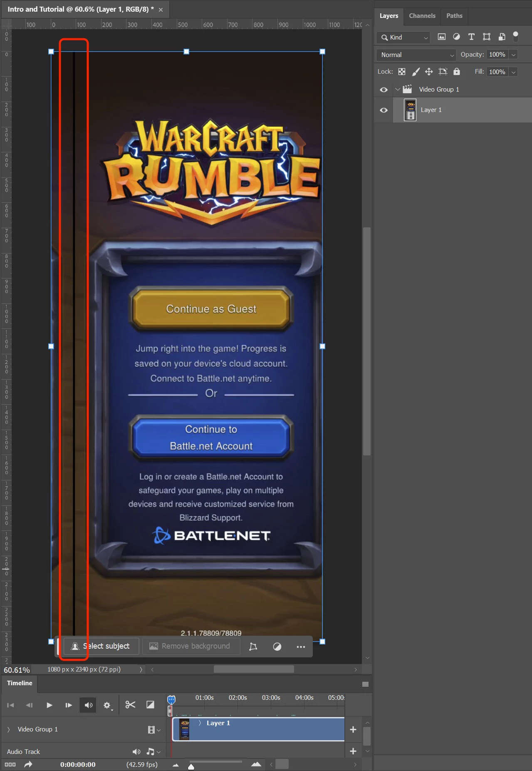Click transform icon in contextual bar
532x771 pixels.
tap(253, 647)
